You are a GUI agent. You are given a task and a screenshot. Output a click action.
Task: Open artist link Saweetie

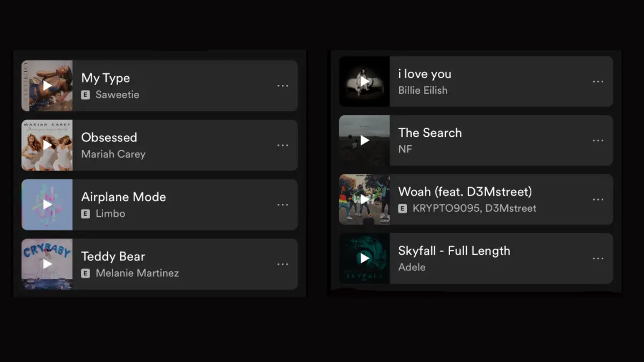tap(117, 95)
